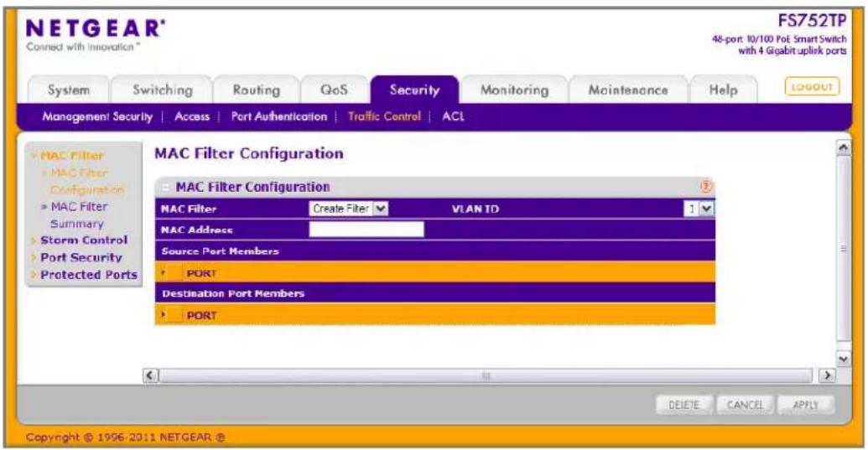Click the vertical scrollbar thumb

(843, 249)
